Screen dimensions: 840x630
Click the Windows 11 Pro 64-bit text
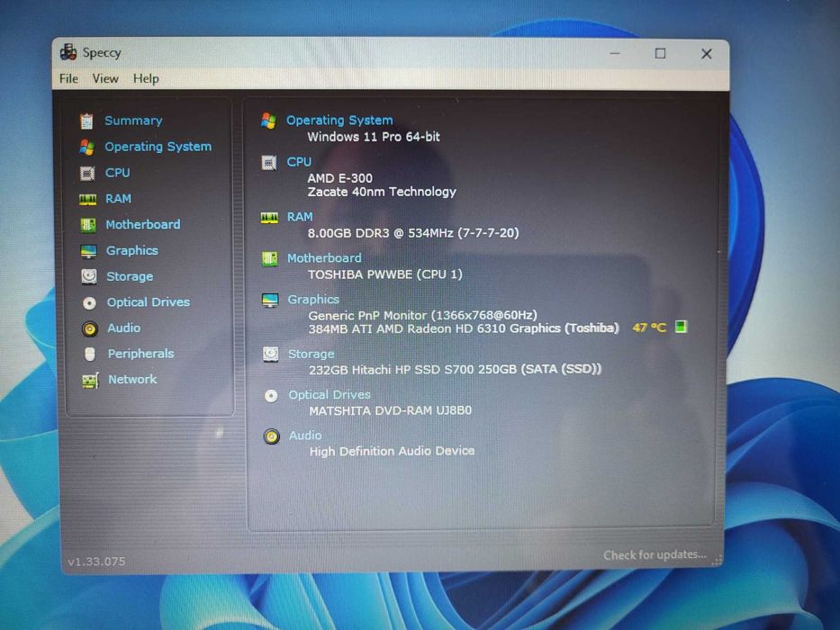click(x=374, y=137)
